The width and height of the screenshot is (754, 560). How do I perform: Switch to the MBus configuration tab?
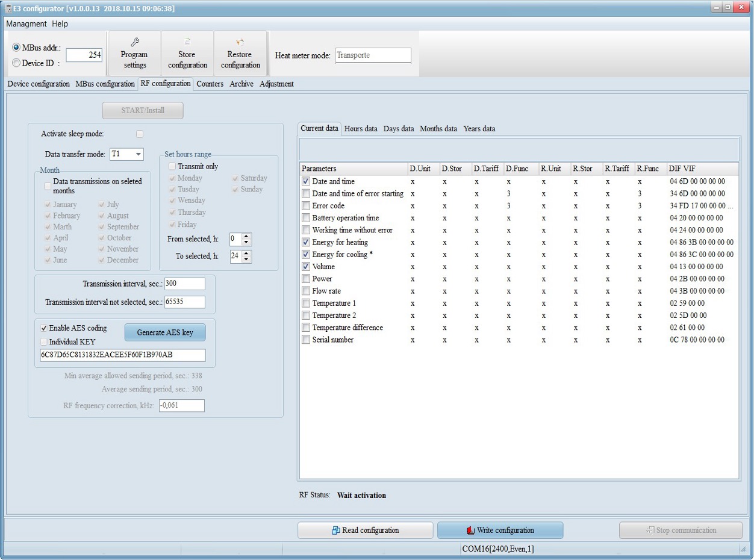click(x=105, y=84)
